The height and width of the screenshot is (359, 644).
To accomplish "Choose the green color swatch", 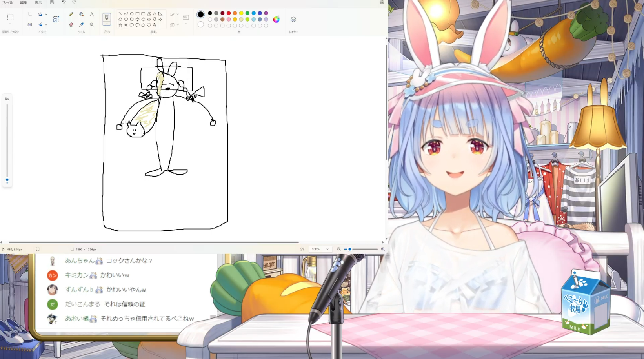I will coord(247,13).
